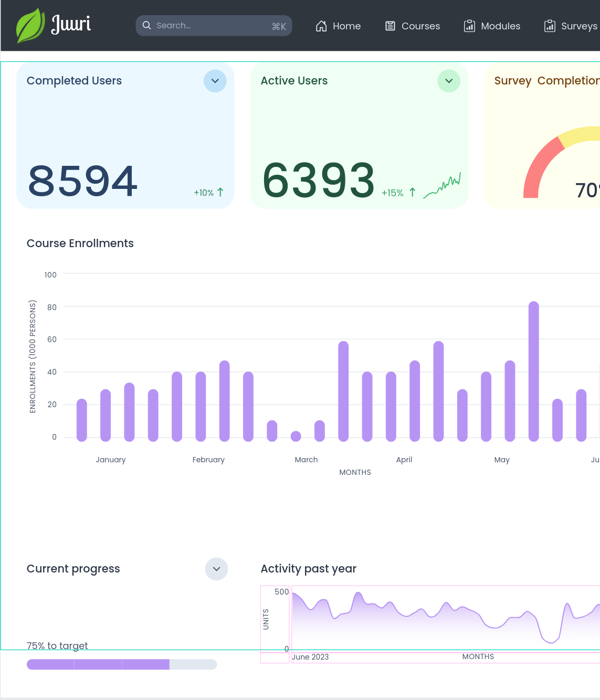Click the 75% to target progress bar
600x700 pixels.
[122, 664]
